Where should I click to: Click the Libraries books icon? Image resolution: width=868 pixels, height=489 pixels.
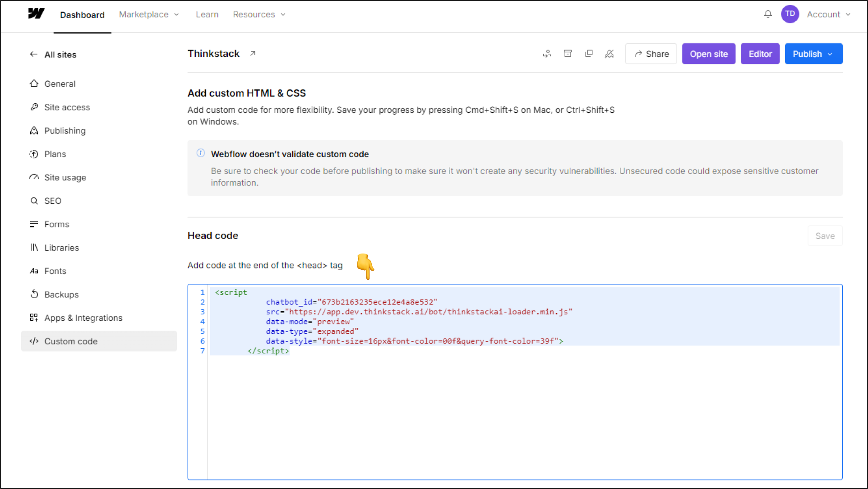click(x=34, y=247)
